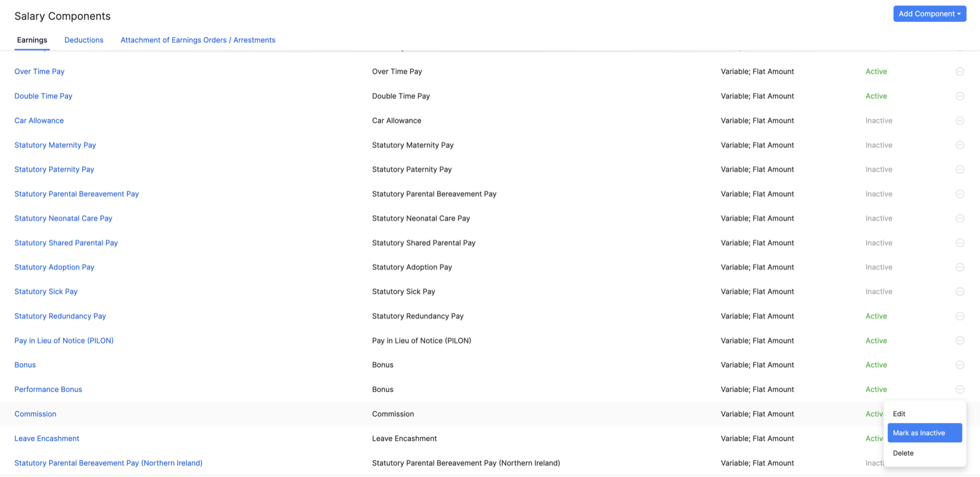Open more options for Statutory Maternity Pay
Image resolution: width=980 pixels, height=477 pixels.
(960, 145)
